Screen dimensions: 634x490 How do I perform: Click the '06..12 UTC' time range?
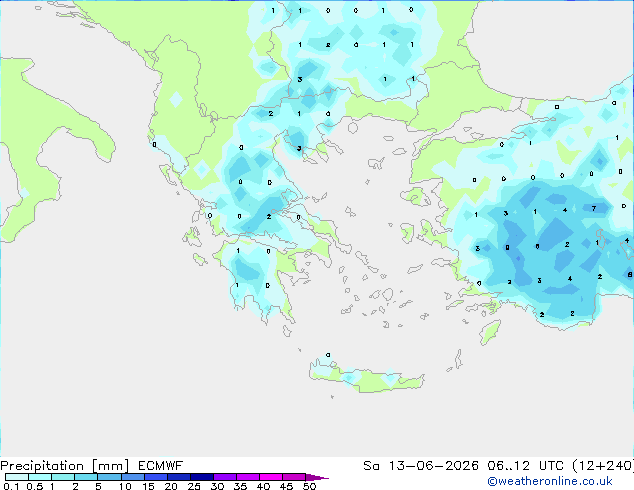(x=525, y=466)
